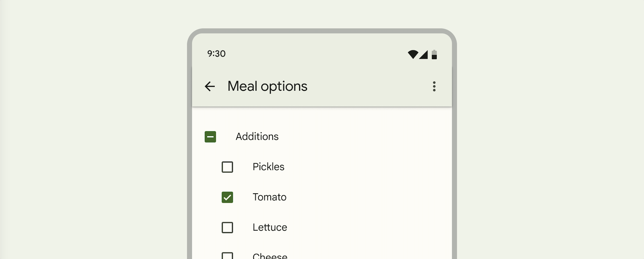644x259 pixels.
Task: Expand the Additions section label
Action: point(257,137)
